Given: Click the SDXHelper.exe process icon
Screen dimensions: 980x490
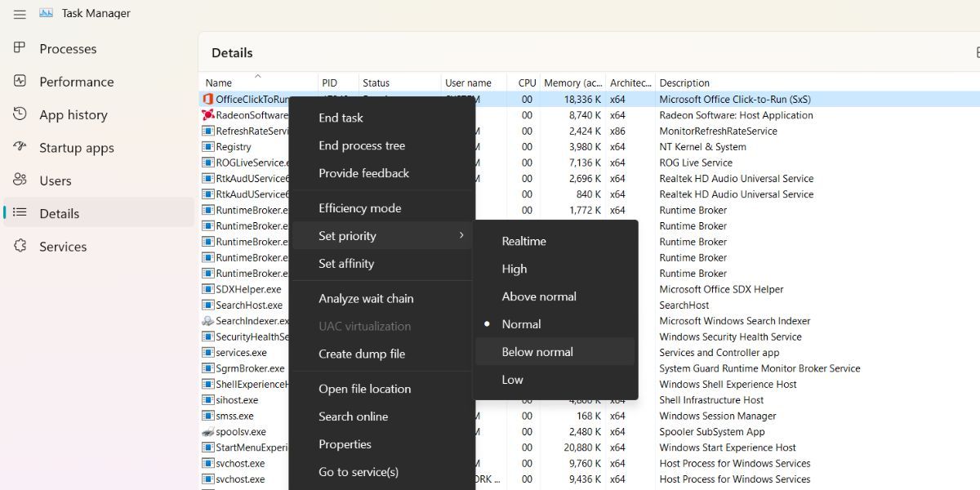Looking at the screenshot, I should 208,289.
